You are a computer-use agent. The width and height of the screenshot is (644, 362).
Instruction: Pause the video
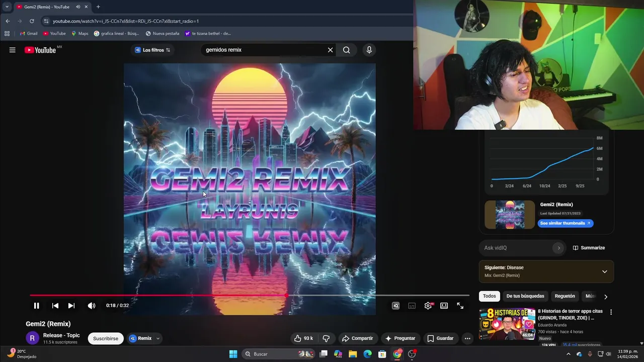click(x=36, y=305)
